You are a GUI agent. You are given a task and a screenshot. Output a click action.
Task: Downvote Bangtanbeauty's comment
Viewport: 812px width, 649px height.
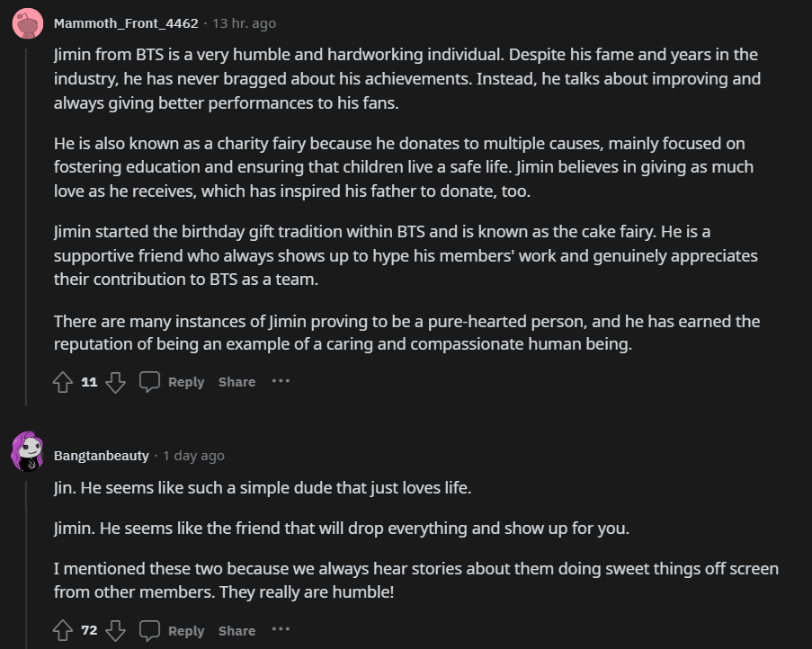(116, 631)
